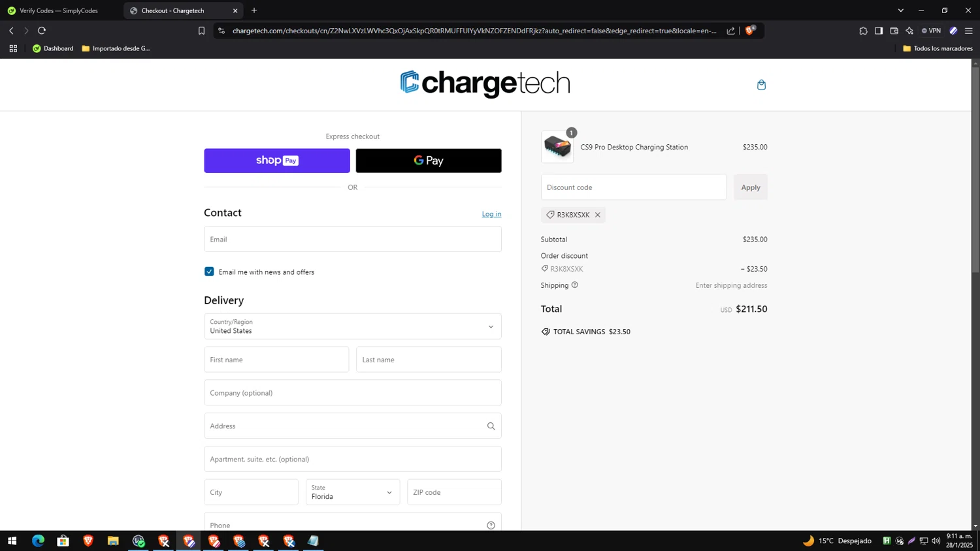Remove the R3K8XSXK discount code tag
The image size is (980, 551).
click(597, 215)
